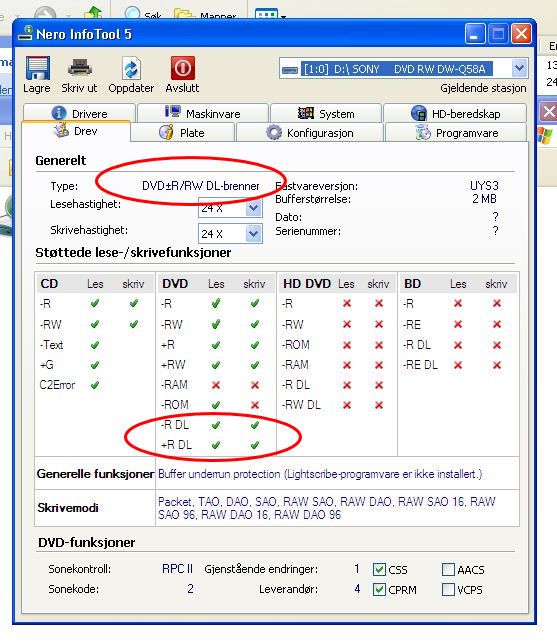
Task: Toggle the CSS checkbox
Action: (x=379, y=569)
